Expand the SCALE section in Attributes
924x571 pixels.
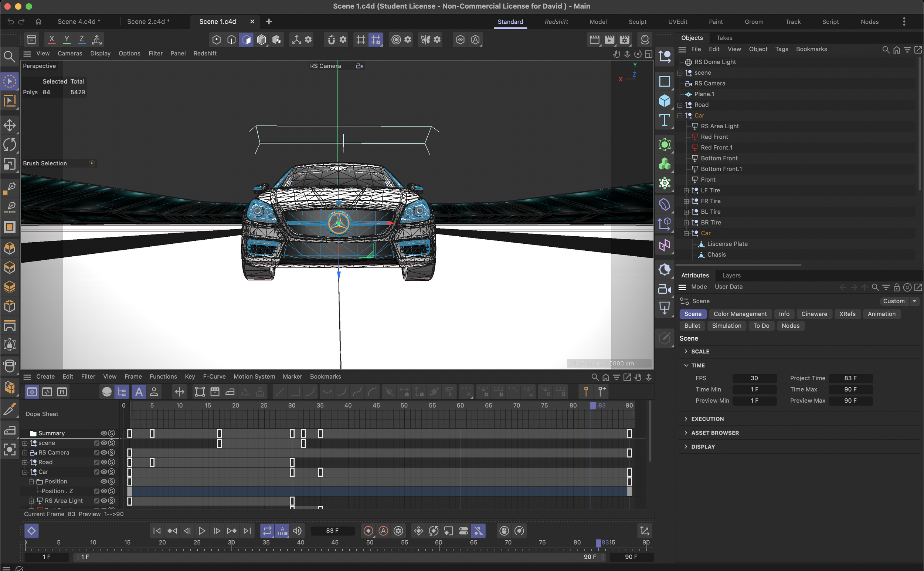coord(686,351)
